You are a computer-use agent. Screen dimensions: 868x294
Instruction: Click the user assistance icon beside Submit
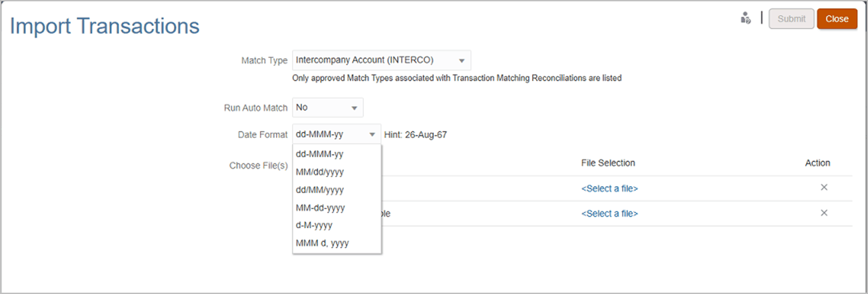[746, 19]
